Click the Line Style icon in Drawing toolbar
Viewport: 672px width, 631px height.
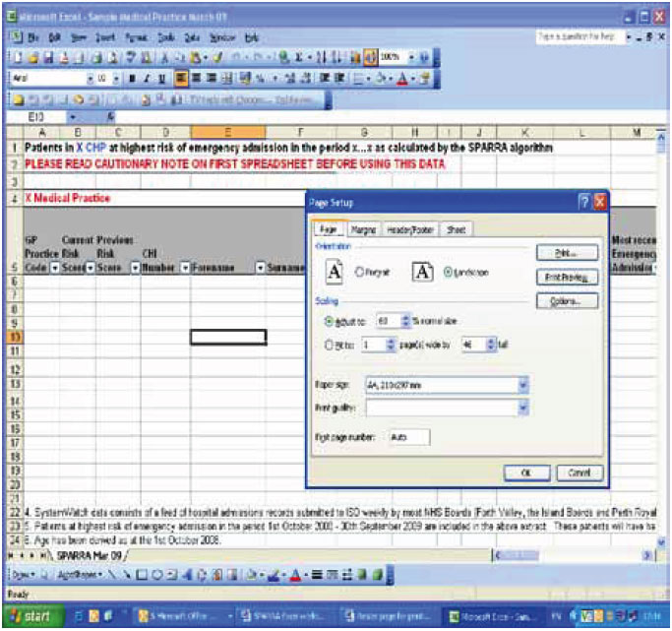pos(316,575)
